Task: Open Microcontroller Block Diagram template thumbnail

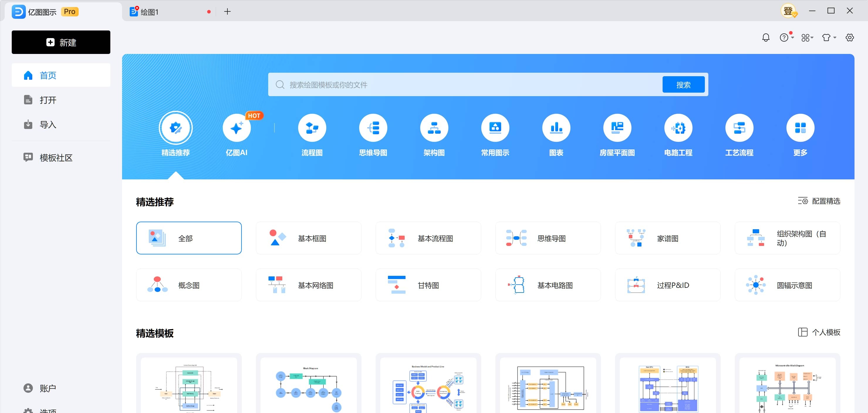Action: [x=787, y=384]
